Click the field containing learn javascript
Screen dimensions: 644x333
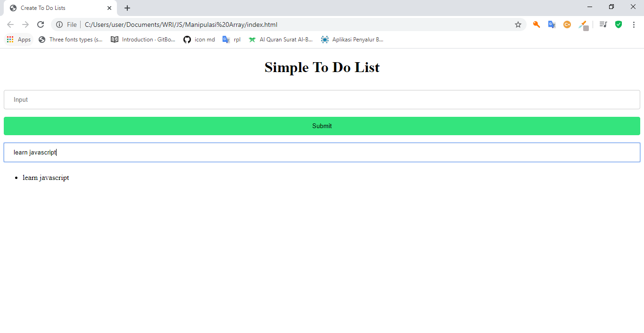click(x=322, y=153)
